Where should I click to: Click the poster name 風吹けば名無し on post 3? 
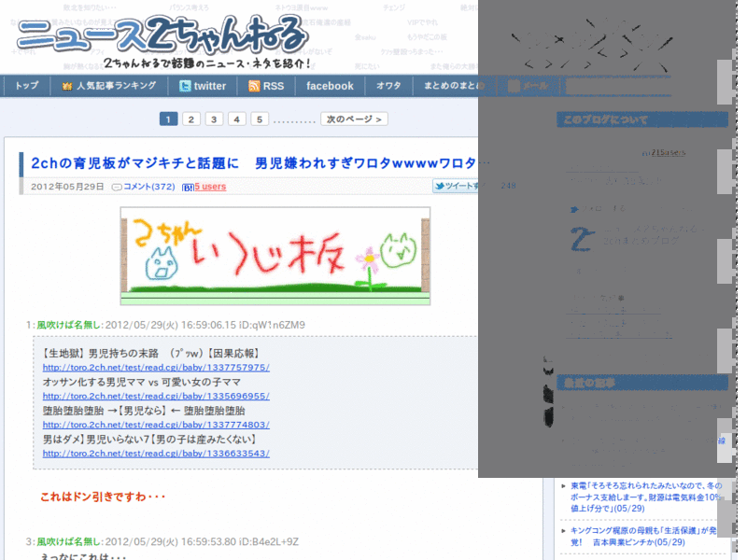pos(67,541)
